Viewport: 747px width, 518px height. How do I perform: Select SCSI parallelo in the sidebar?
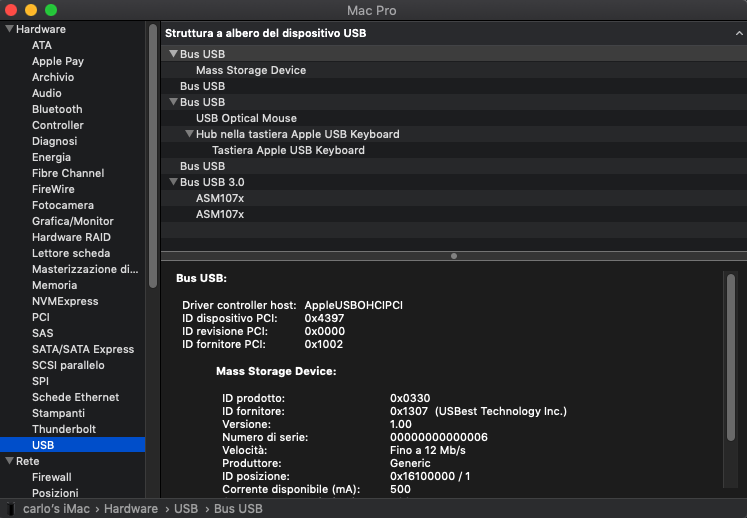tap(68, 365)
